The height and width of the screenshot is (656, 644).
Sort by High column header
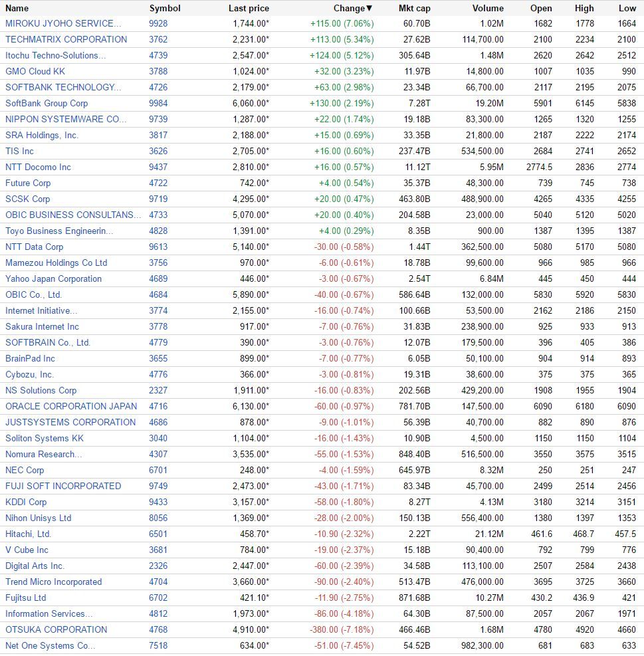pyautogui.click(x=584, y=8)
